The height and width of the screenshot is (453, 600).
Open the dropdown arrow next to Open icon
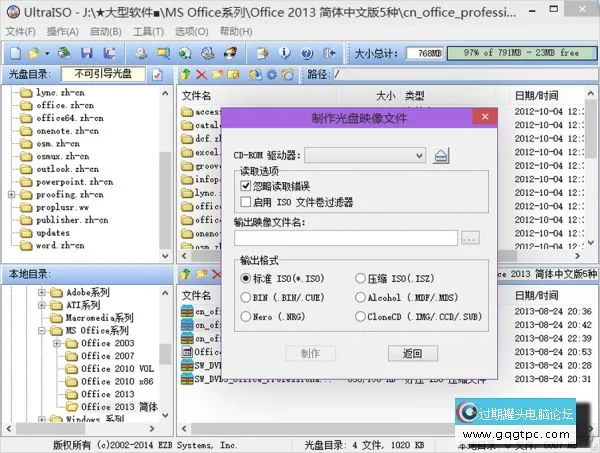[47, 54]
